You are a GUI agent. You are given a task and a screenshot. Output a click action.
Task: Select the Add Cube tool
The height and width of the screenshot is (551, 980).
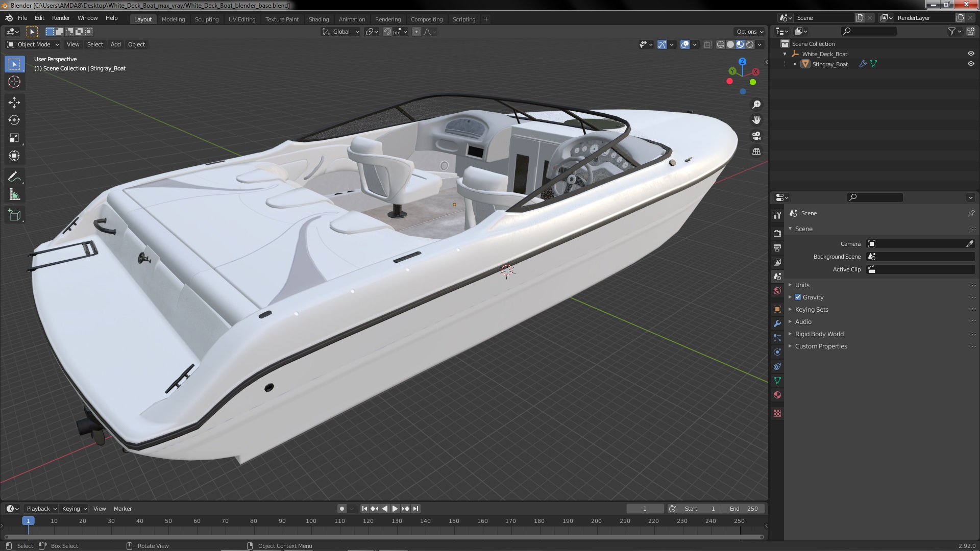coord(14,215)
